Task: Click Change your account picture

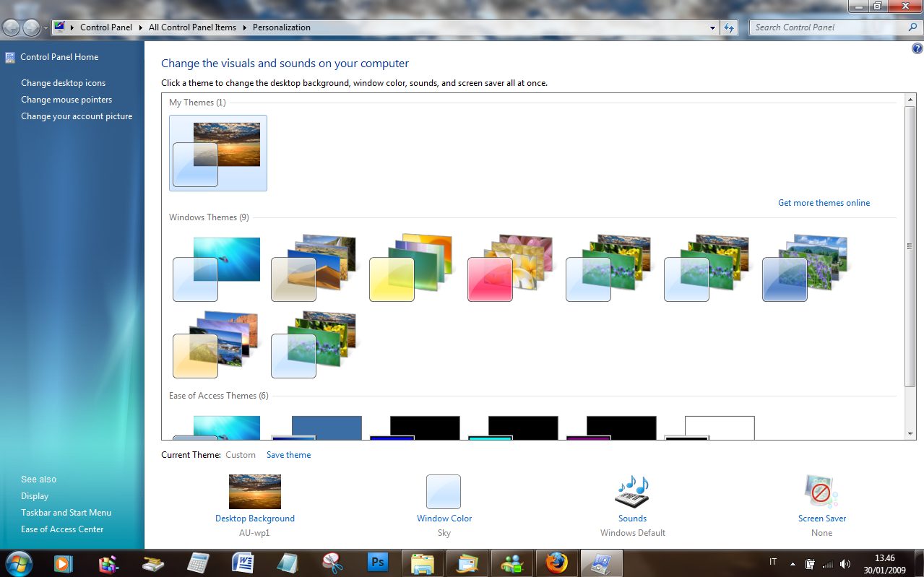Action: click(x=77, y=116)
